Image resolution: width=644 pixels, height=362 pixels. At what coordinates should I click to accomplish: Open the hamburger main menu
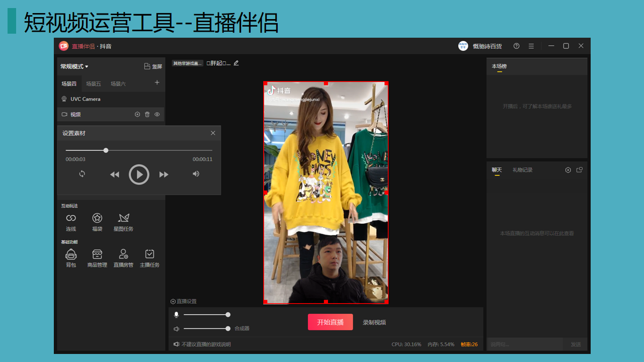[531, 46]
